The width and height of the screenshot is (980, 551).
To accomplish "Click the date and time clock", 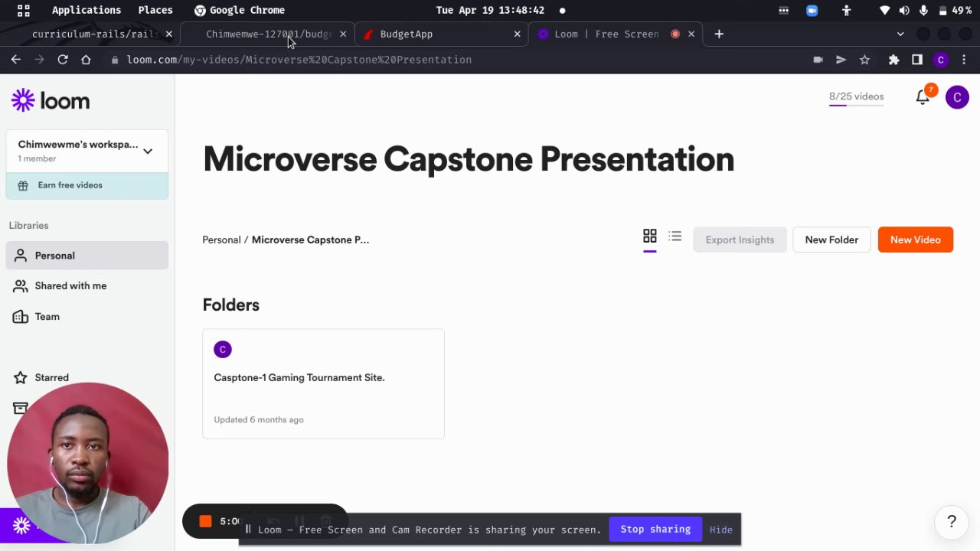I will tap(490, 10).
